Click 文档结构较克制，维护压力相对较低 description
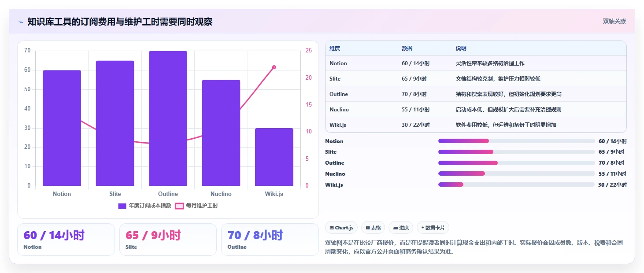Viewport: 644px width, 273px height. (498, 79)
